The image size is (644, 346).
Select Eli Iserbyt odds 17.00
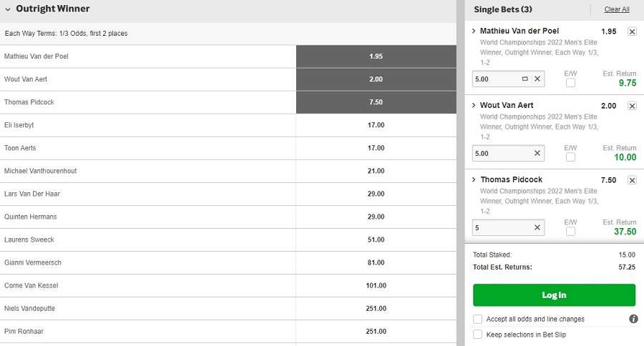coord(376,125)
